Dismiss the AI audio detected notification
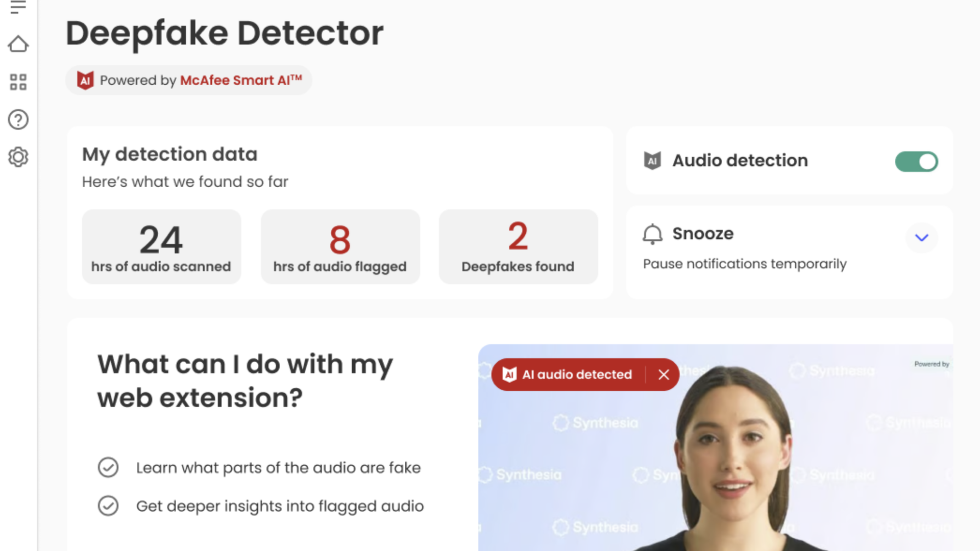Screen dimensions: 980x551 664,375
